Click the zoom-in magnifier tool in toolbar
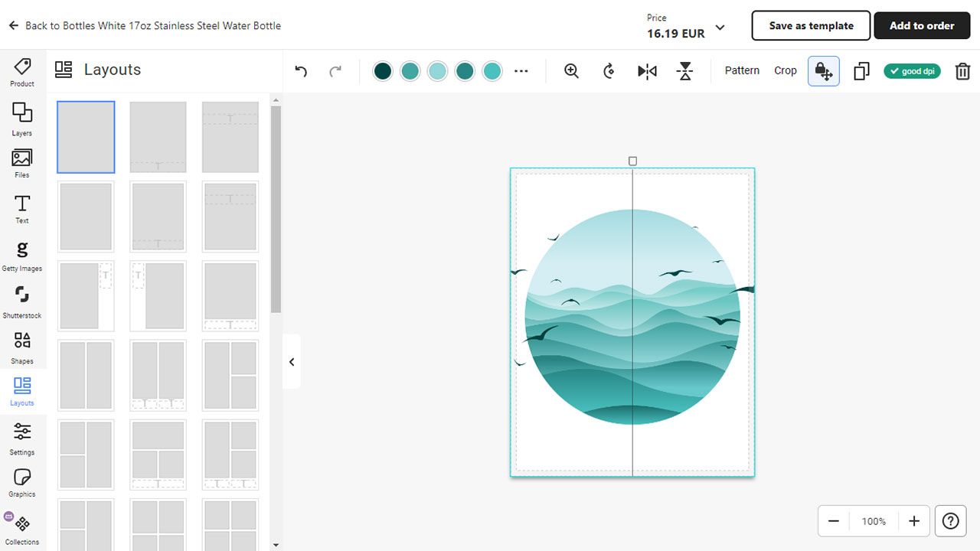Image resolution: width=980 pixels, height=551 pixels. pos(571,71)
